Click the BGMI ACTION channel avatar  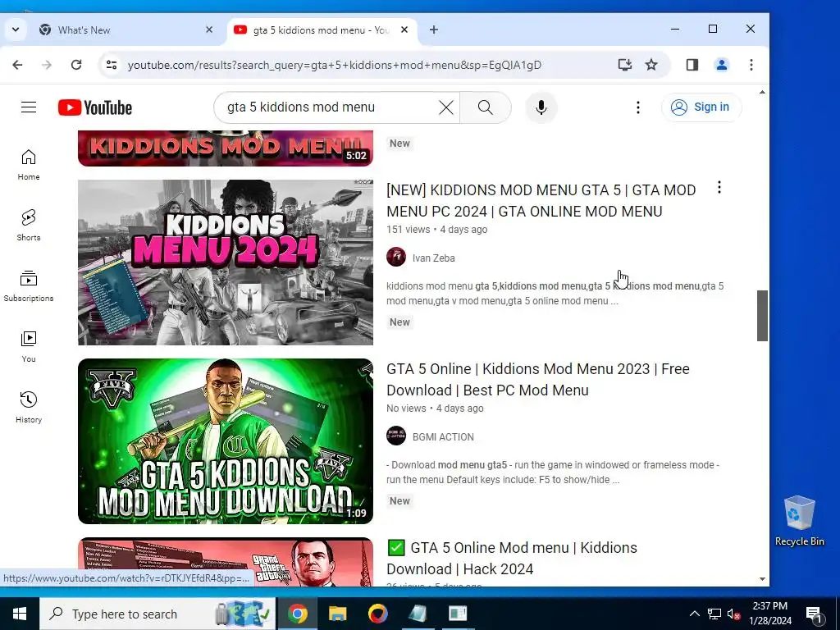tap(396, 436)
